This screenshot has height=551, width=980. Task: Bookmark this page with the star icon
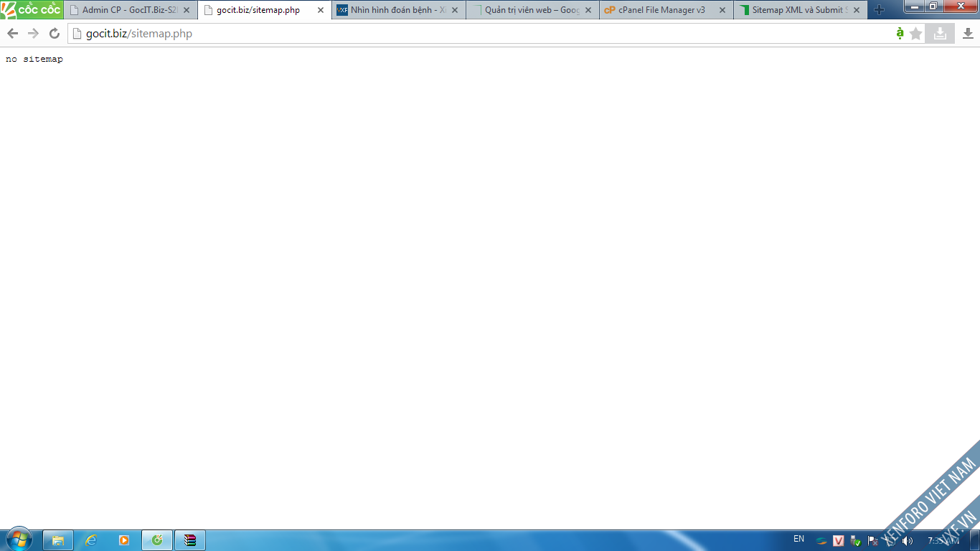[x=916, y=34]
